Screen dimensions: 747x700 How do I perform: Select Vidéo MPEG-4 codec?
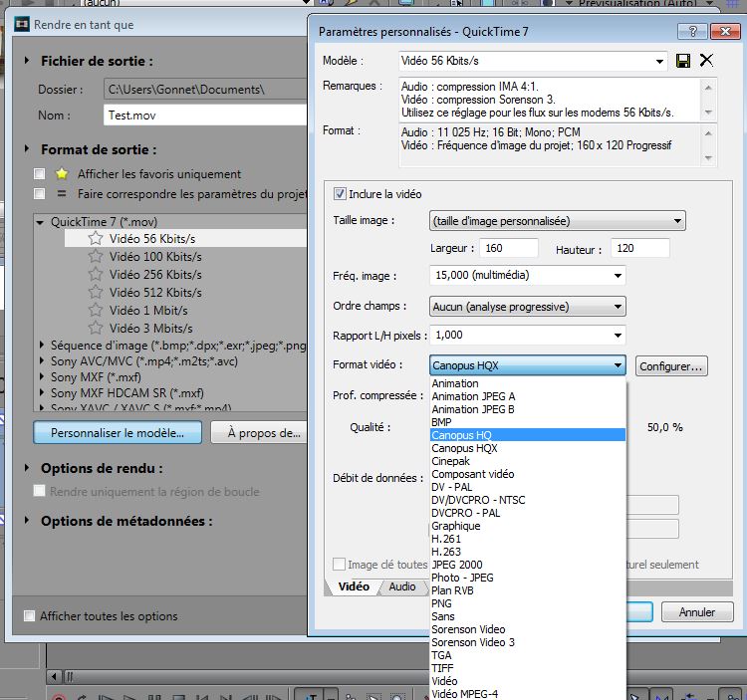click(527, 694)
